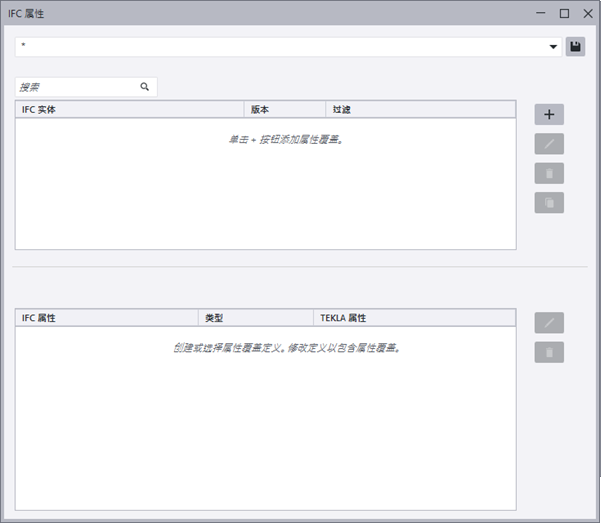Maximize the IFC 属性 window
Image resolution: width=601 pixels, height=523 pixels.
click(564, 13)
